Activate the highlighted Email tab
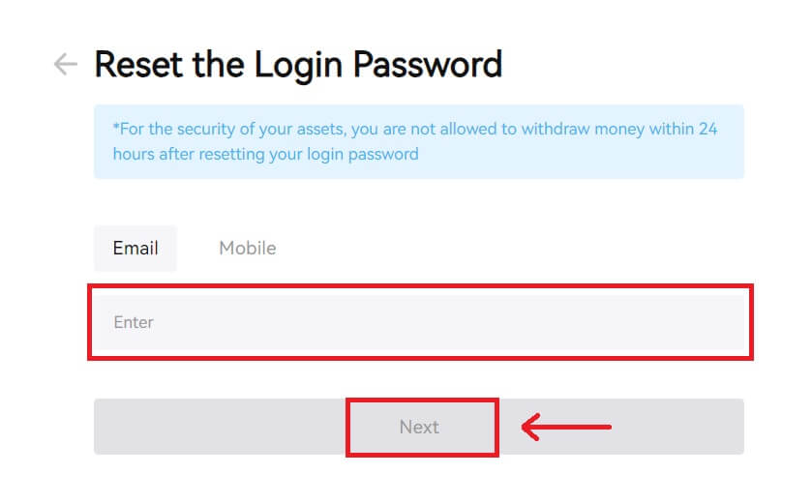The image size is (812, 504). [135, 248]
